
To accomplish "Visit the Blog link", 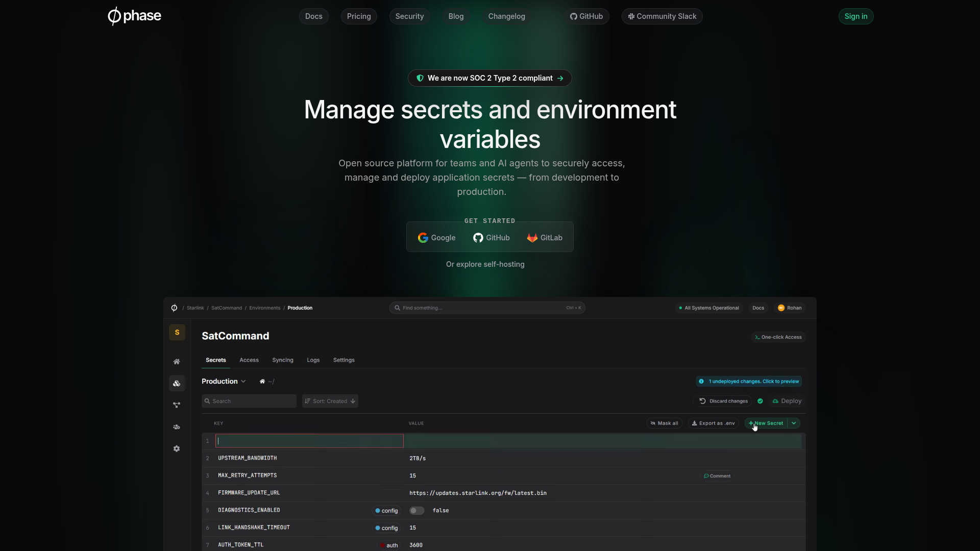I will [x=456, y=16].
